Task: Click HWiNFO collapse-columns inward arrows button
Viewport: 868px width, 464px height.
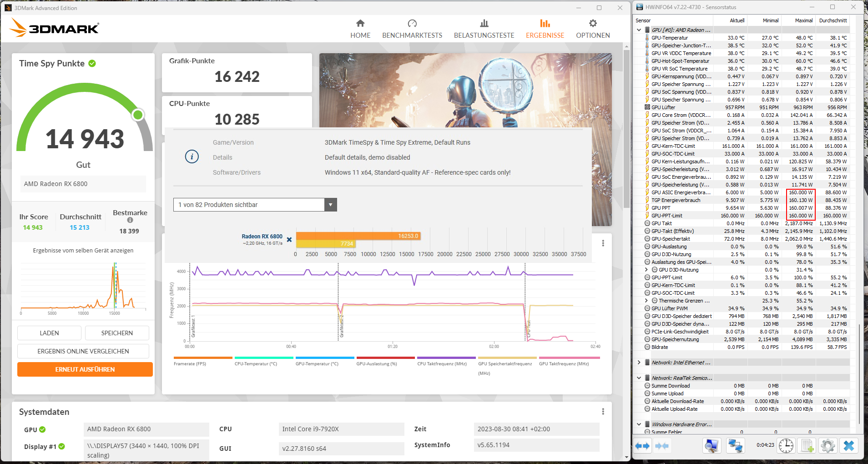Action: [662, 446]
